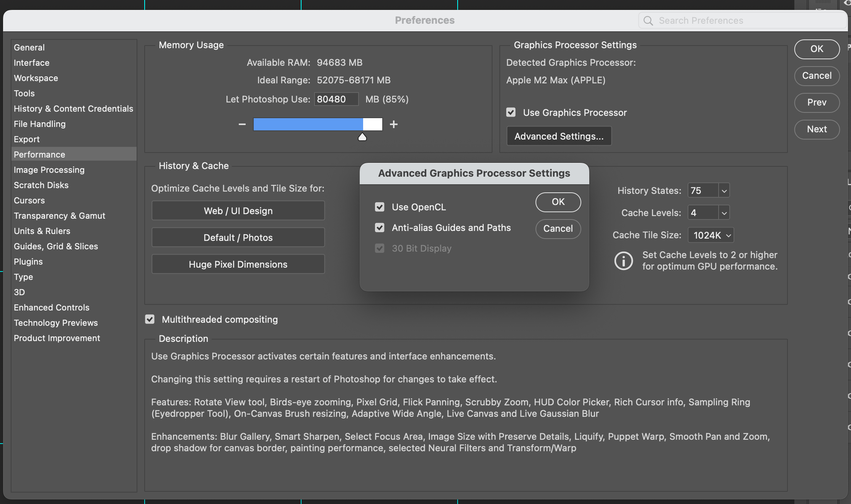Open the Advanced Settings dialog
Viewport: 851px width, 504px height.
pyautogui.click(x=559, y=136)
